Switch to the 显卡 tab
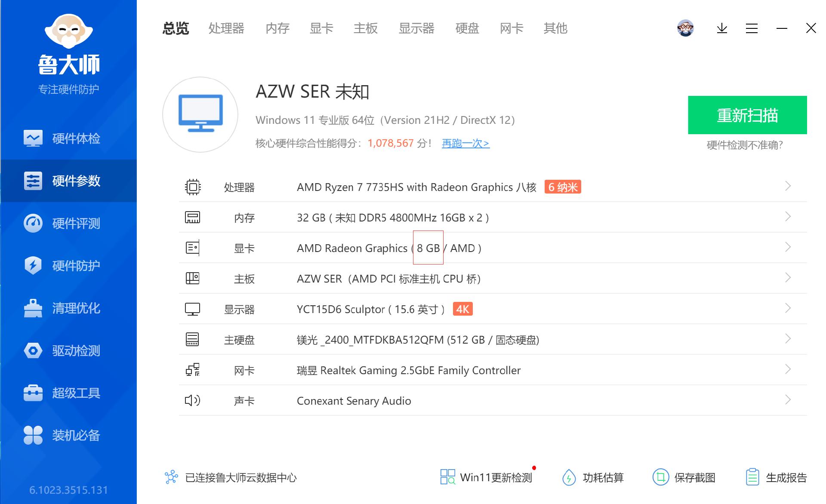The width and height of the screenshot is (826, 504). point(321,28)
